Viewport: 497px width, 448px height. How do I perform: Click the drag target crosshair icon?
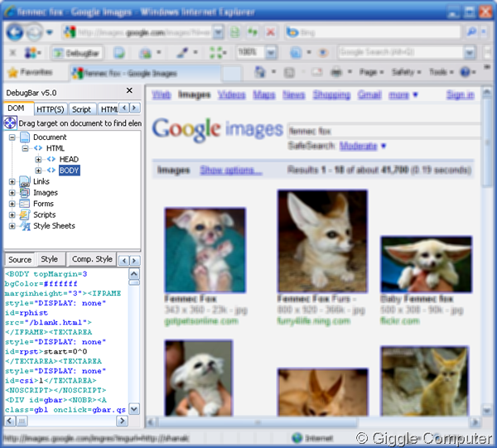(x=10, y=123)
